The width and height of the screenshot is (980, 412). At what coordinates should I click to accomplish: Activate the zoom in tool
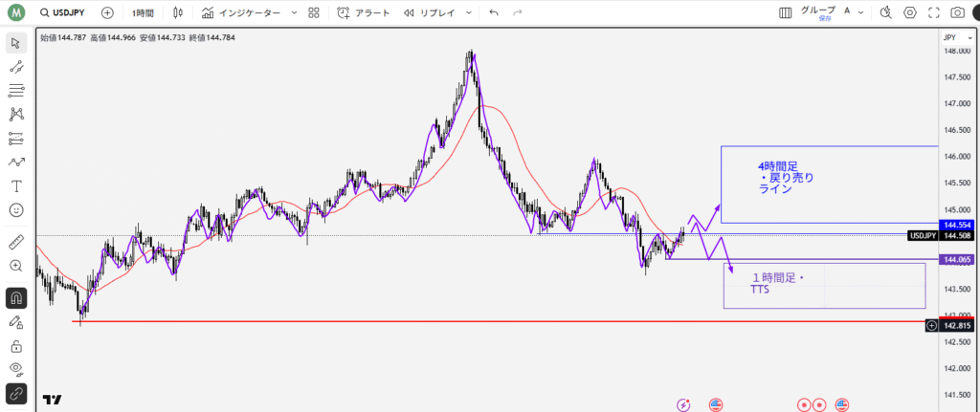coord(16,266)
